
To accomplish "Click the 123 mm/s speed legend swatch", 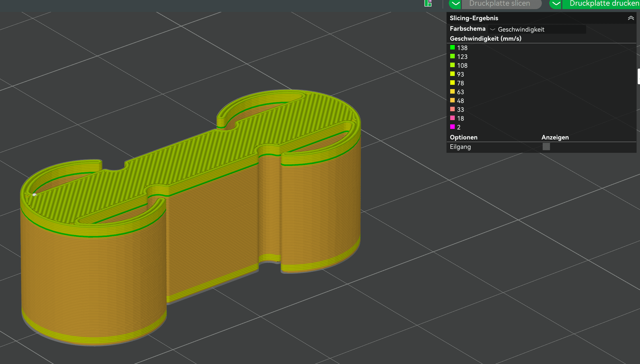I will point(452,56).
